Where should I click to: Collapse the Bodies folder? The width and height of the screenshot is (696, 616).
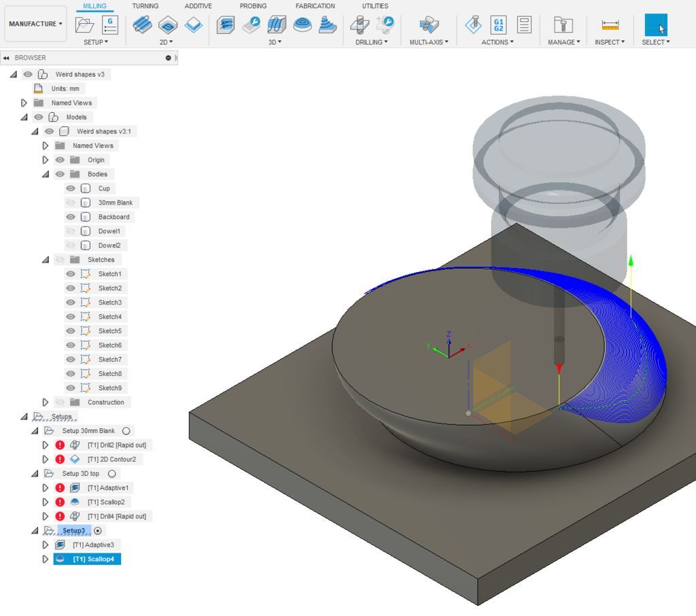point(46,174)
